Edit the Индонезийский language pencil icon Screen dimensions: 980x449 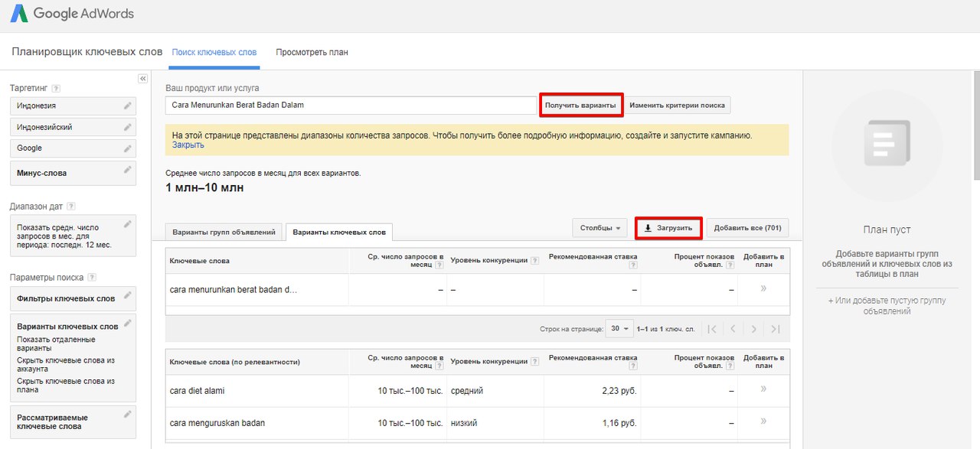tap(128, 127)
